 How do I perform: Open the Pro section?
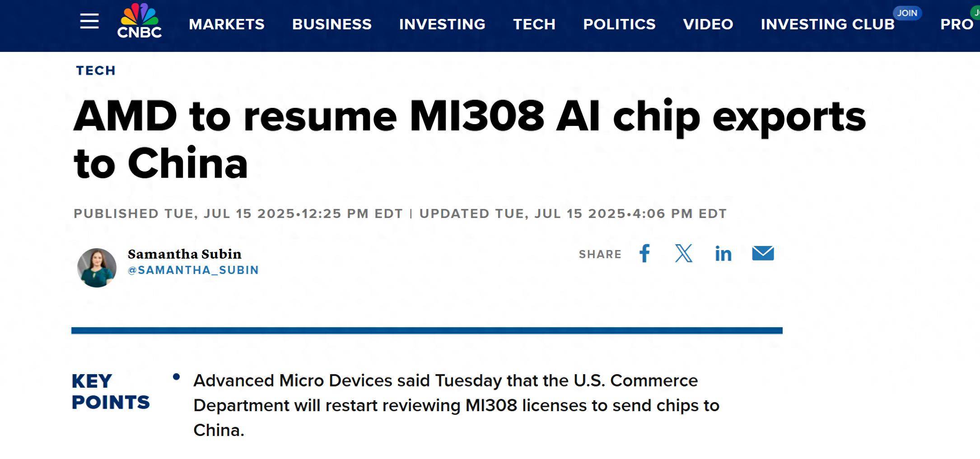coord(957,24)
